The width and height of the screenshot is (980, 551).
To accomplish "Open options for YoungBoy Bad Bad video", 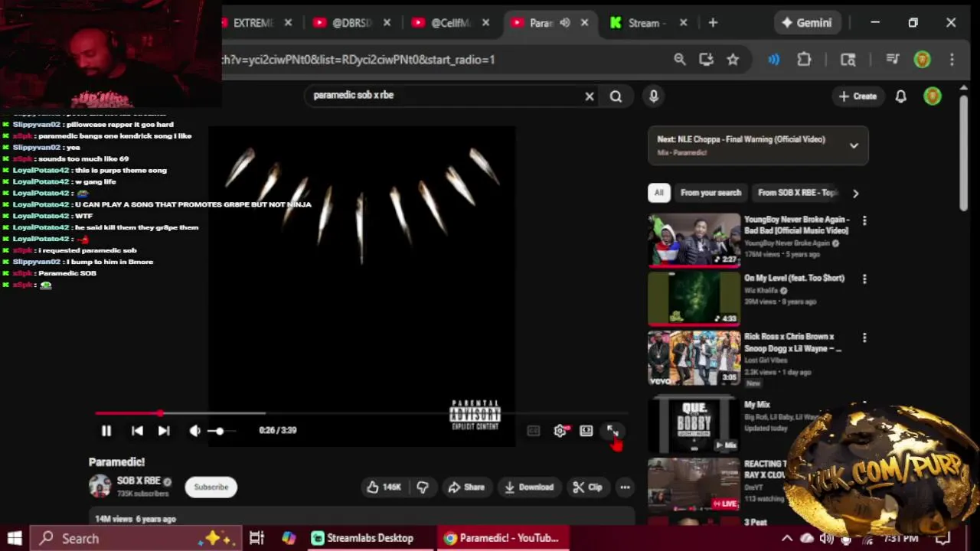I will (x=864, y=220).
